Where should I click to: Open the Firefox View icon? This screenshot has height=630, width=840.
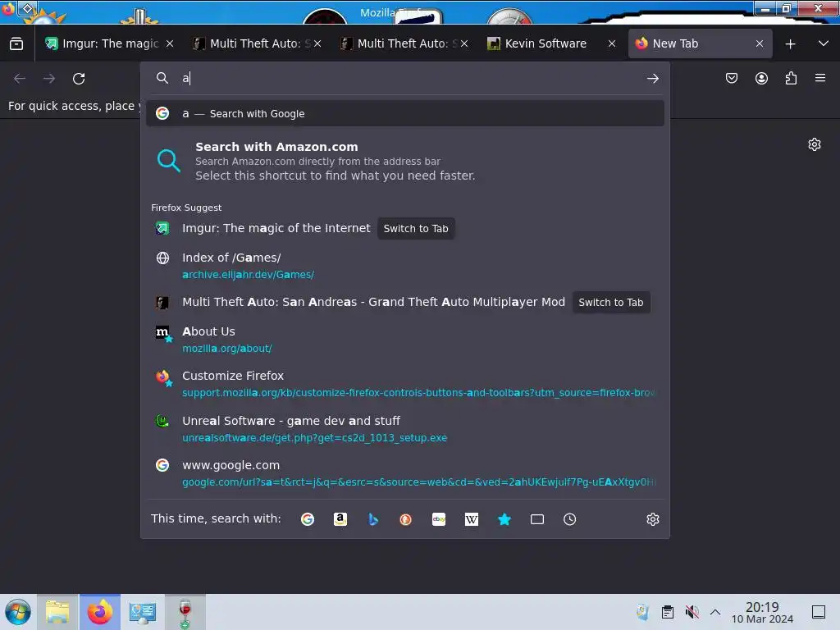tap(16, 43)
